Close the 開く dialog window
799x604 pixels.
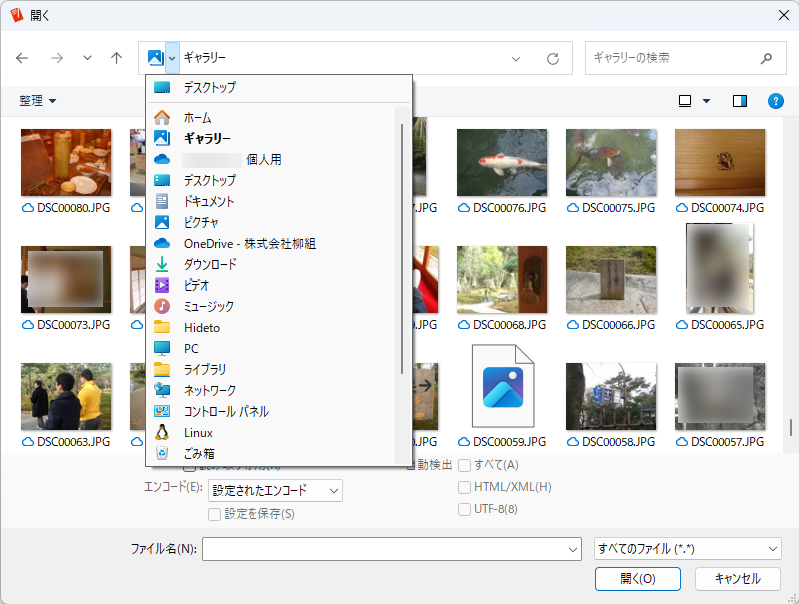(x=784, y=15)
